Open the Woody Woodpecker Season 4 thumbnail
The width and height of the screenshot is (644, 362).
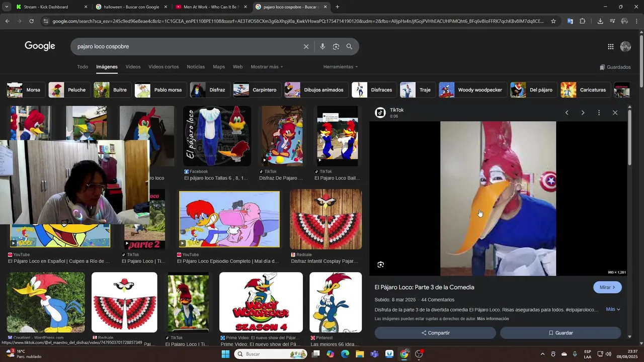click(x=261, y=303)
